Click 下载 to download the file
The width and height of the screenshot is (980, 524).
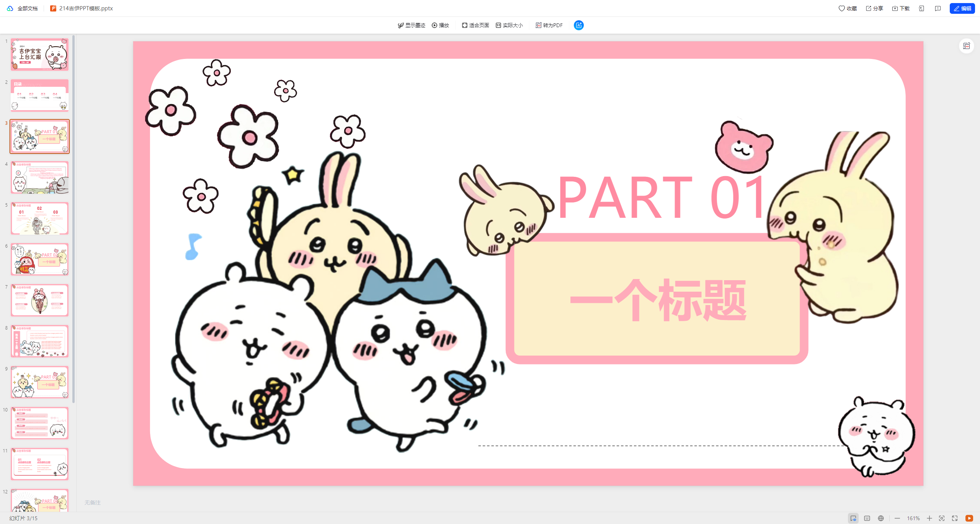coord(901,8)
